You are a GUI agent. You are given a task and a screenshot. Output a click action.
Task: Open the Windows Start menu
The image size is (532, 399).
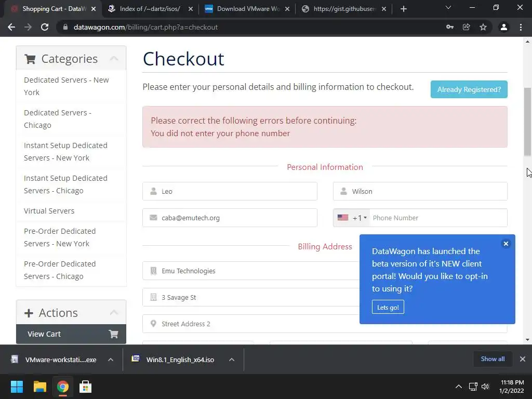17,387
